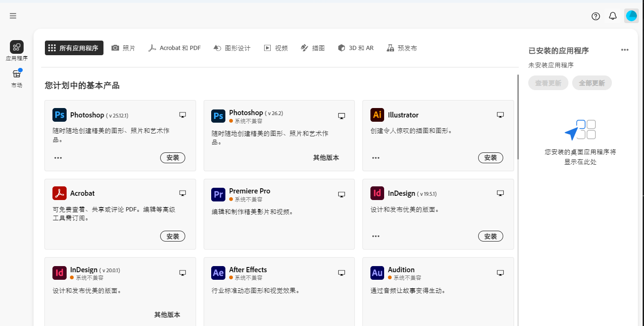644x326 pixels.
Task: Open the notifications bell
Action: pyautogui.click(x=613, y=16)
